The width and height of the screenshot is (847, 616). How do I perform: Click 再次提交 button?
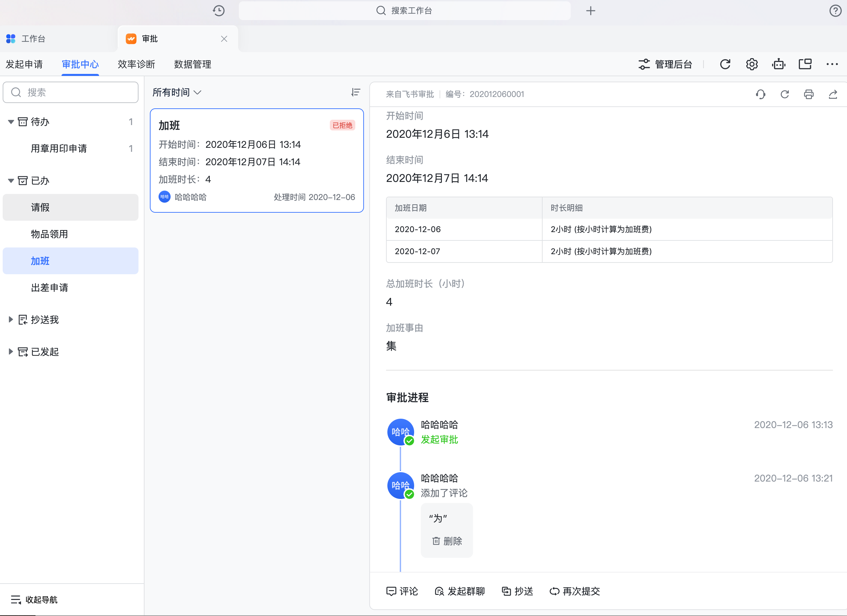(575, 591)
